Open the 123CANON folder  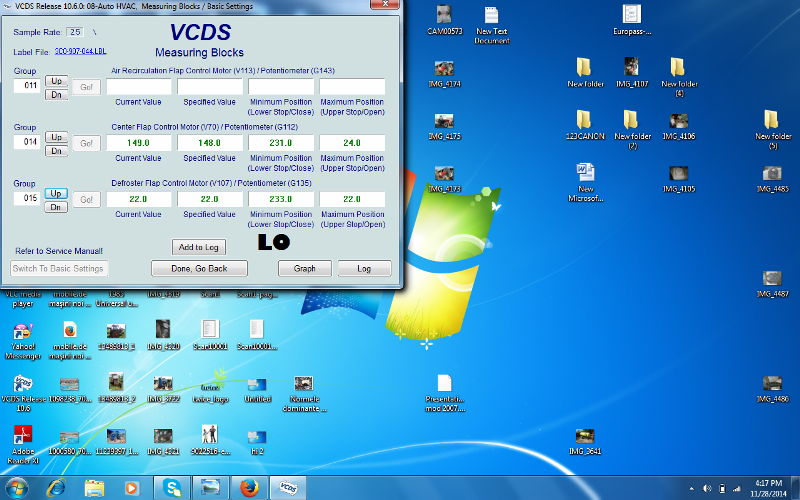(585, 125)
